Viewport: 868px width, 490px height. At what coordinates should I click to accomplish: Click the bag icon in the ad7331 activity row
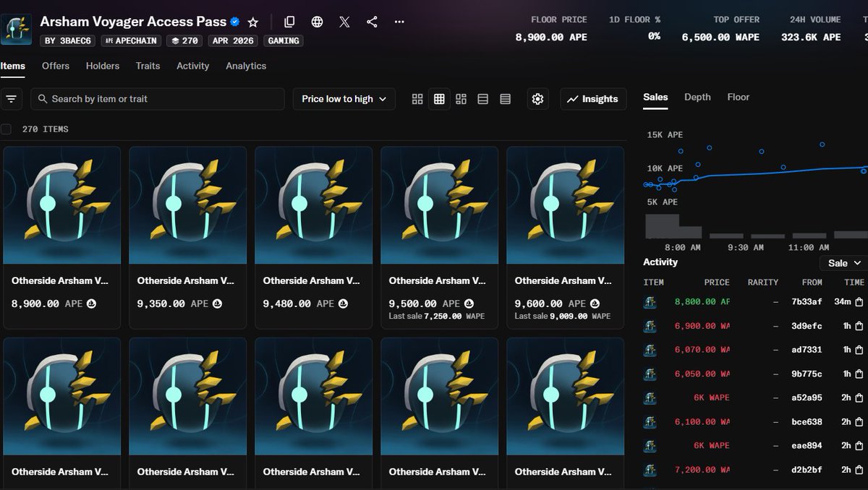(x=859, y=350)
